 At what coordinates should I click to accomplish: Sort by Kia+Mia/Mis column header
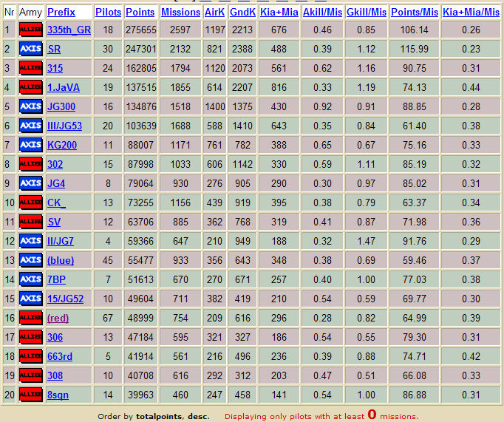471,13
